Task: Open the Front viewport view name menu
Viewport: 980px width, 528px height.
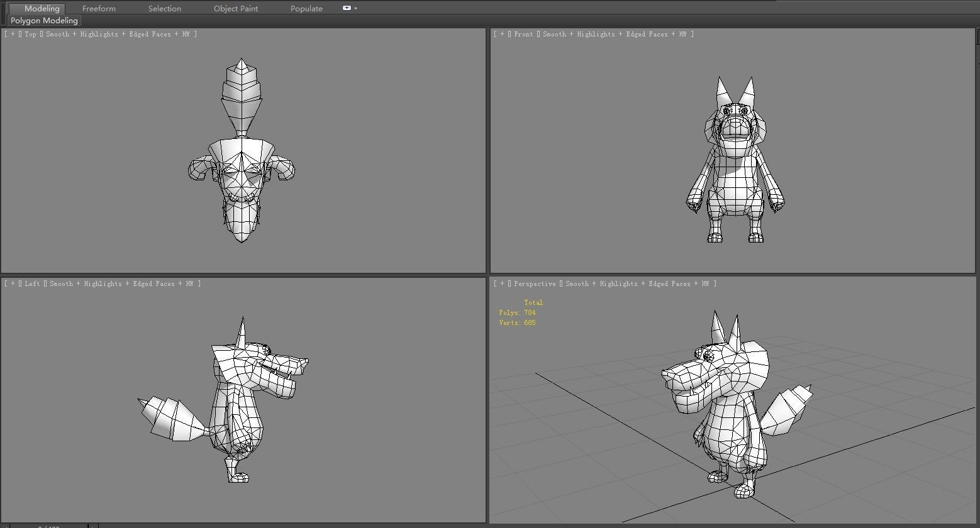Action: point(523,34)
